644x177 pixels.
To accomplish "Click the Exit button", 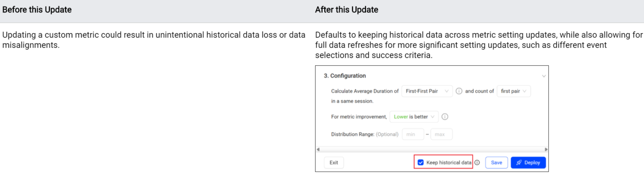I will click(x=334, y=163).
